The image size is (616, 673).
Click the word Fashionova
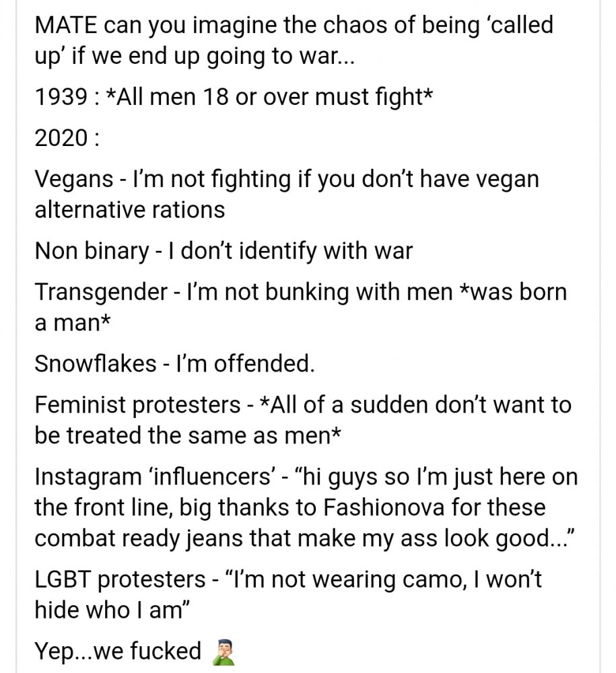click(x=383, y=507)
